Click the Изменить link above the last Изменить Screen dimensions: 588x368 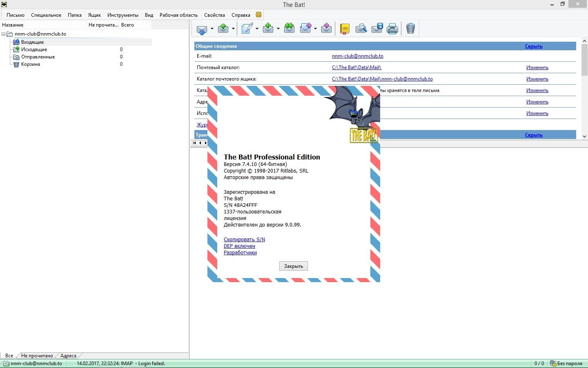(x=537, y=102)
